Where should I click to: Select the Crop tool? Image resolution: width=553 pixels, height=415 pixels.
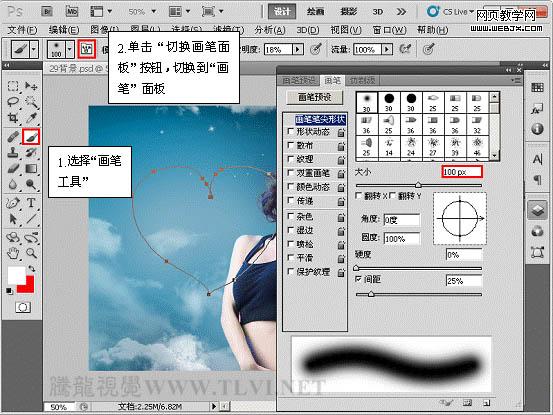[x=13, y=117]
